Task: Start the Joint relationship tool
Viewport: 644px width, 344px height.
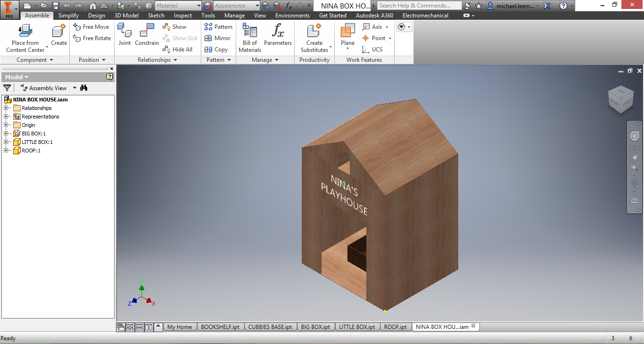Action: tap(124, 35)
